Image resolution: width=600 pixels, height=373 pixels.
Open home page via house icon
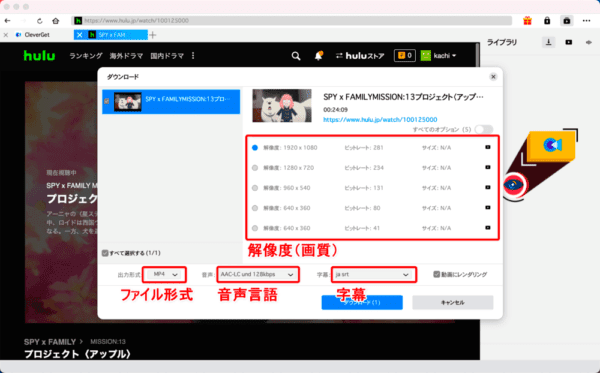tap(56, 21)
